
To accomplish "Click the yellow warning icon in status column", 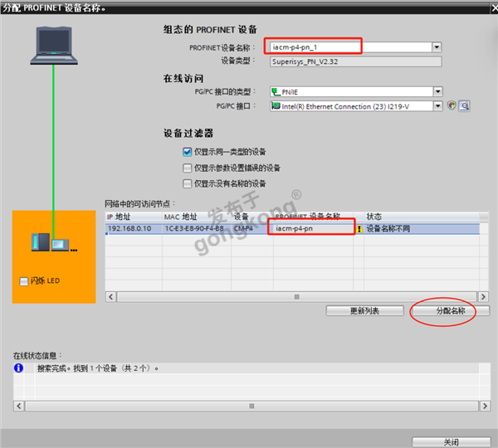I will [x=359, y=229].
